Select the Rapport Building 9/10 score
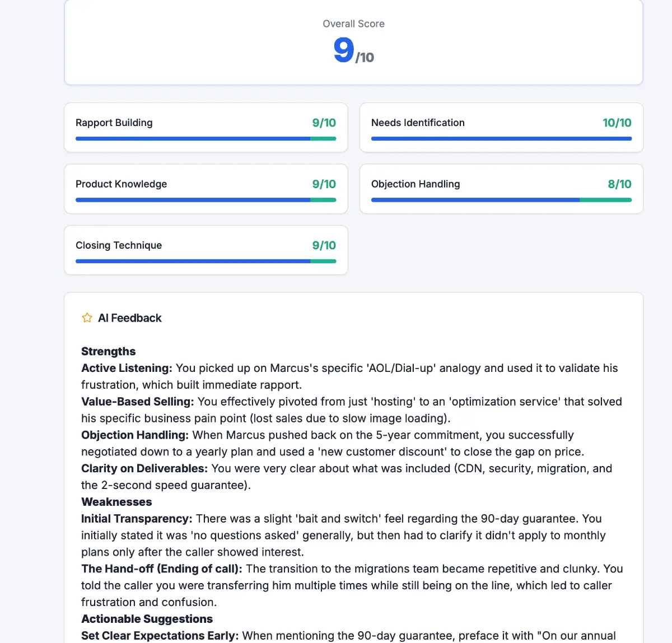The image size is (672, 643). (324, 123)
